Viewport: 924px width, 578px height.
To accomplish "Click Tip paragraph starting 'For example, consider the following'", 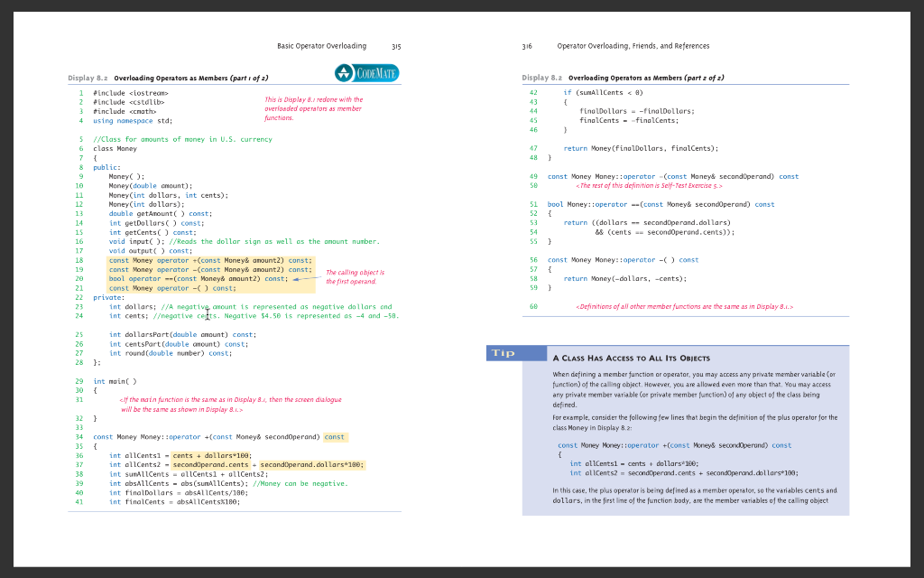I will pyautogui.click(x=695, y=423).
